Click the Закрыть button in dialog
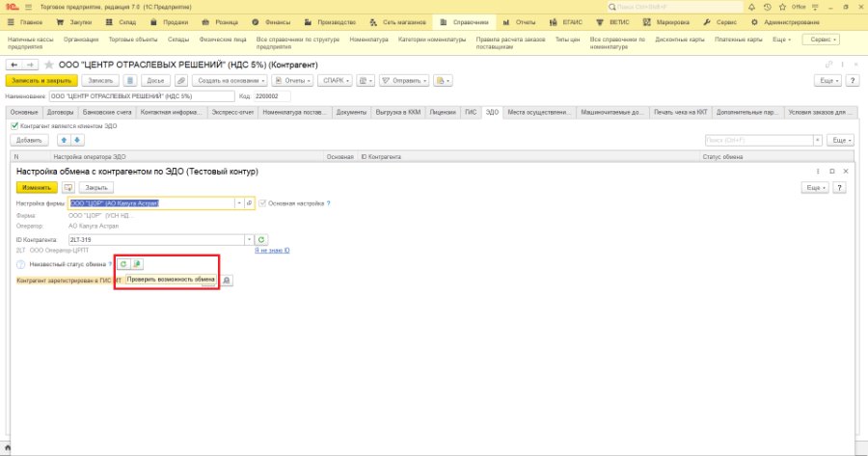Screen dimensions: 868x456 pyautogui.click(x=96, y=188)
